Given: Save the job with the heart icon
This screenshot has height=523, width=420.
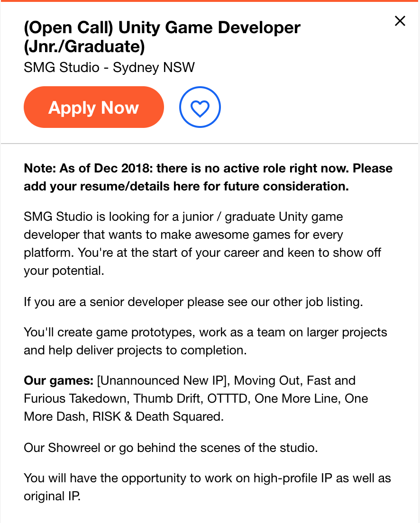Looking at the screenshot, I should tap(200, 107).
